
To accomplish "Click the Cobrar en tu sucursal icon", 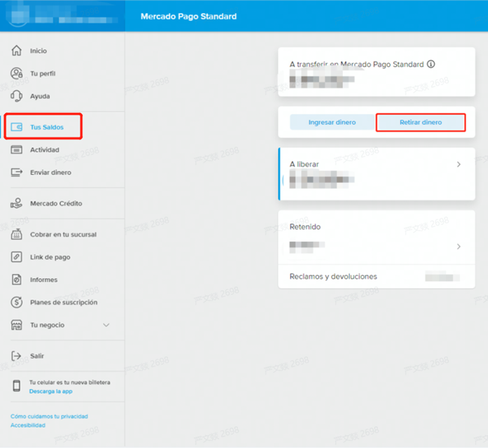I will tap(16, 235).
